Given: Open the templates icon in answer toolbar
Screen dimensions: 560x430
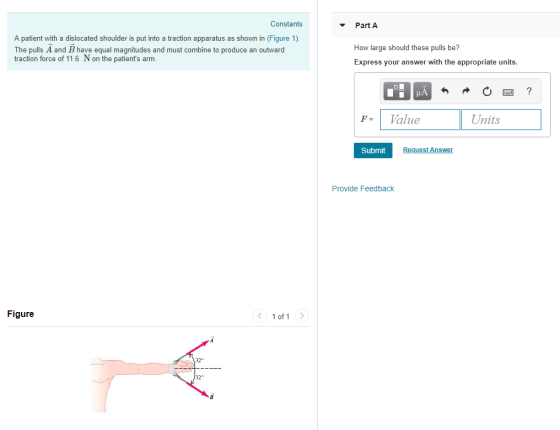Looking at the screenshot, I should coord(396,91).
